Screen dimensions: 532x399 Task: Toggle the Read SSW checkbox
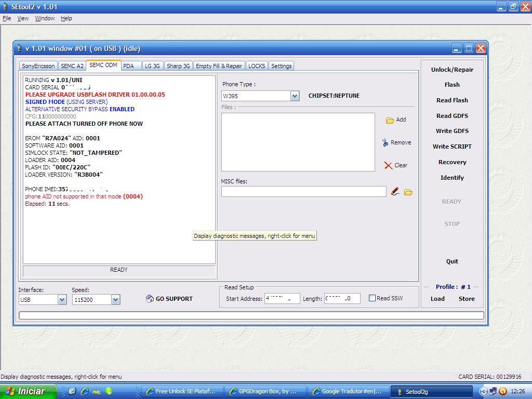(372, 298)
